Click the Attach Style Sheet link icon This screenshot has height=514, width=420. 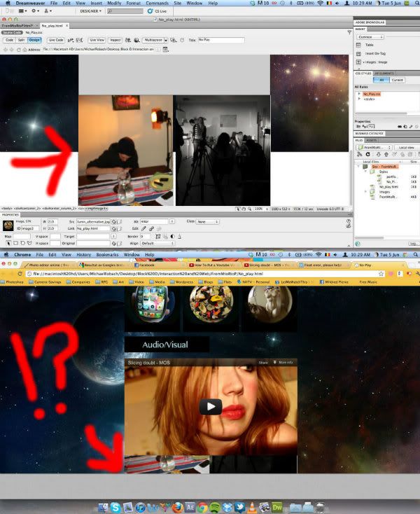[400, 127]
